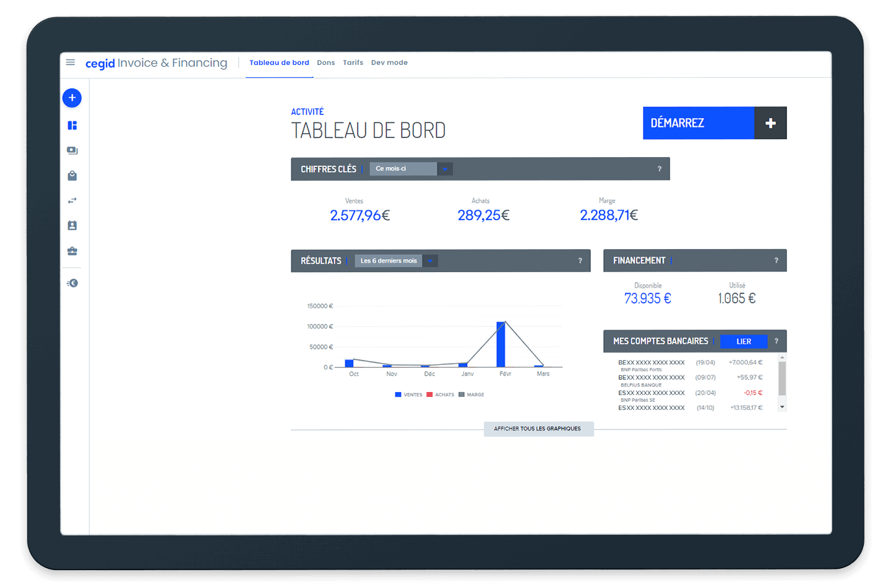Viewport: 891px width, 588px height.
Task: Click the help icon in Chiffres Clés header
Action: click(x=659, y=169)
